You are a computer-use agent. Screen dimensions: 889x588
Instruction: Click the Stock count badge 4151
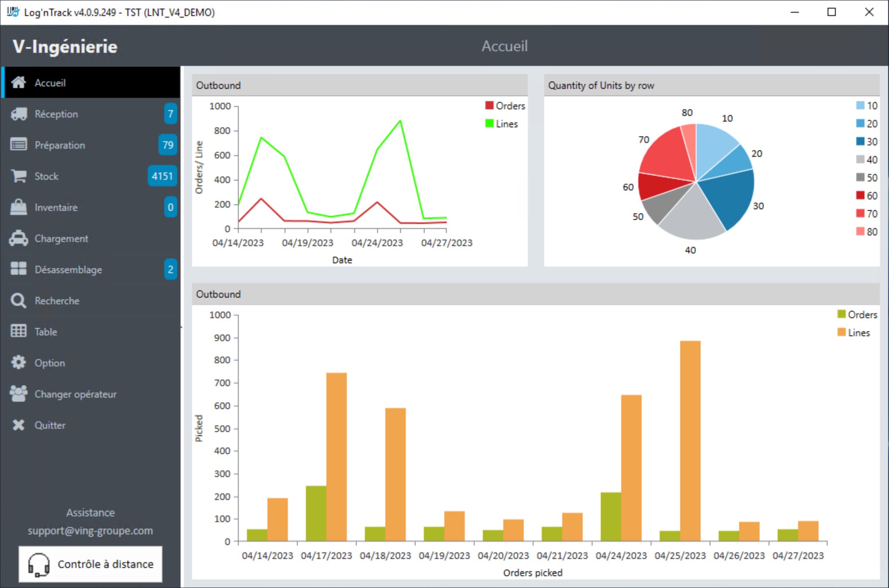162,176
